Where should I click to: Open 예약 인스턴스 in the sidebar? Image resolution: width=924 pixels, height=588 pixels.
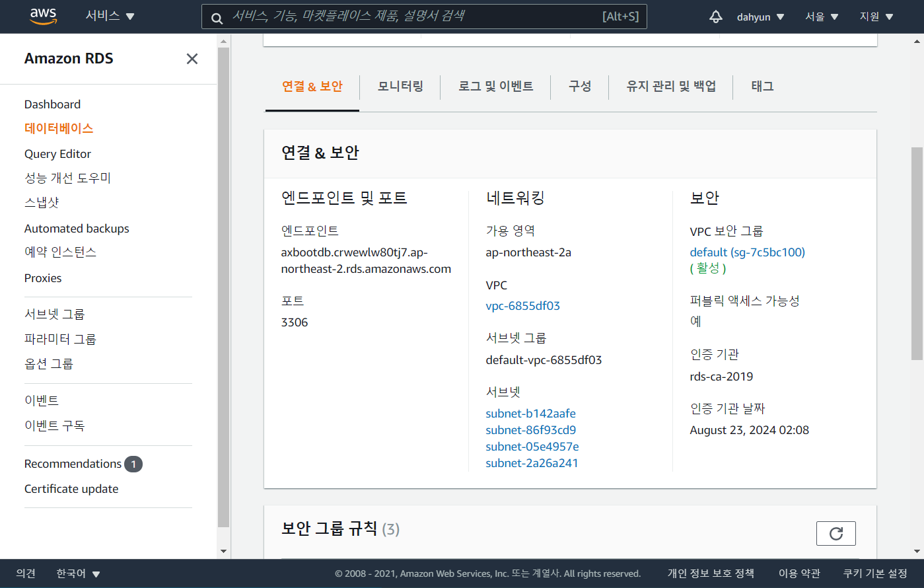(x=60, y=252)
